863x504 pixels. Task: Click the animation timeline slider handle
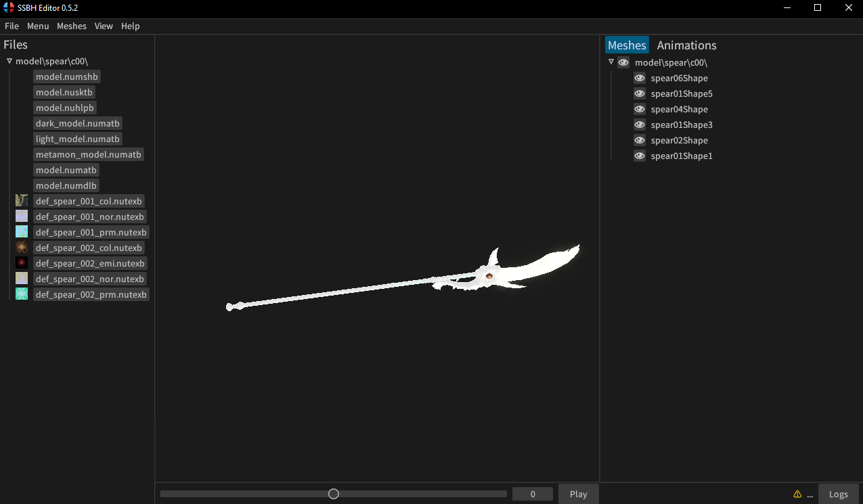334,494
